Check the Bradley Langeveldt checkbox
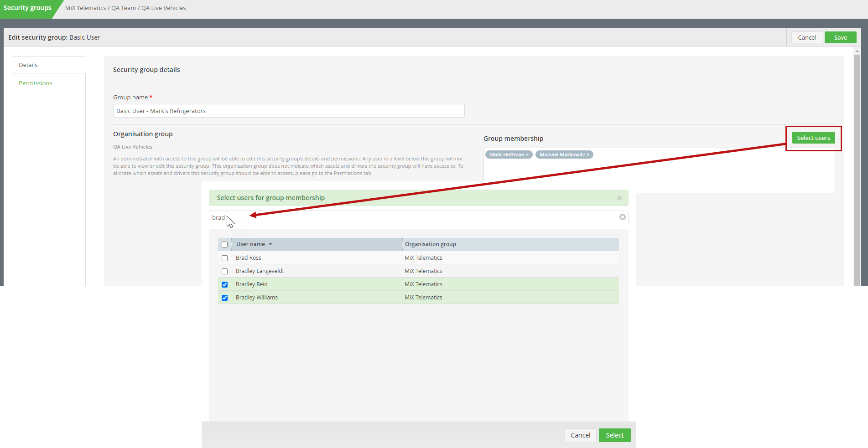The width and height of the screenshot is (868, 448). (x=224, y=271)
